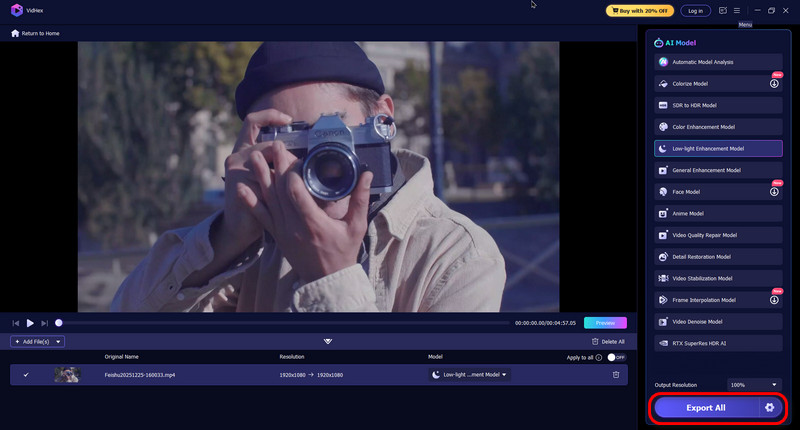The image size is (800, 430).
Task: Download the Colorize Model
Action: click(775, 84)
